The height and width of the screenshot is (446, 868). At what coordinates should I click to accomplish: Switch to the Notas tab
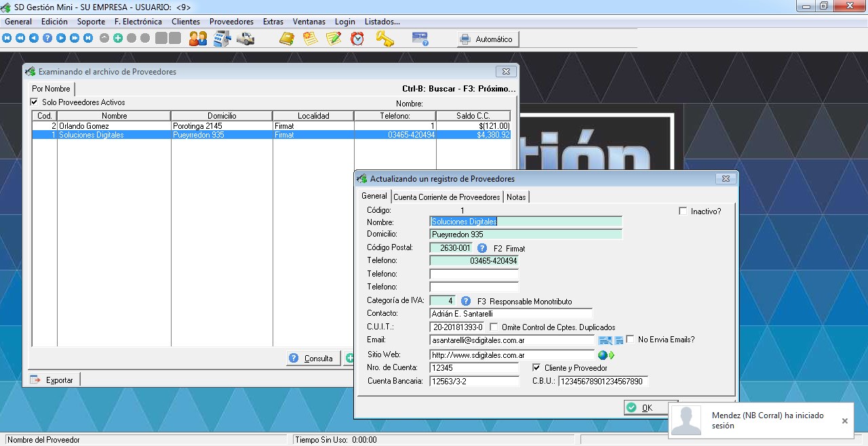(x=516, y=197)
